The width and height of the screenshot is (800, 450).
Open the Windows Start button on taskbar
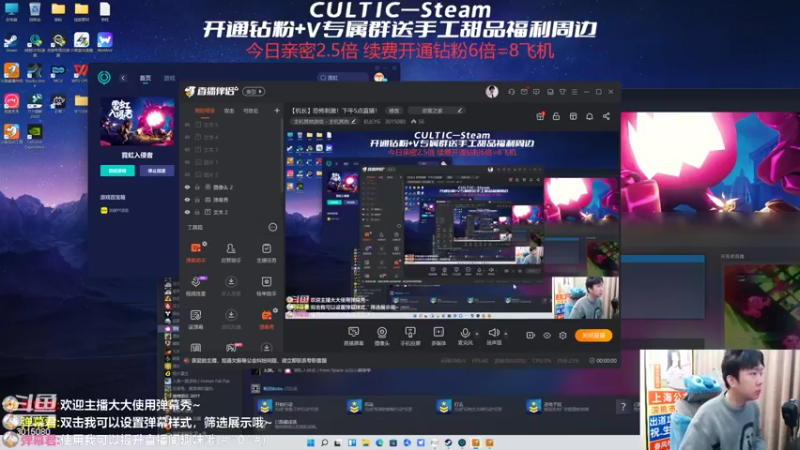point(310,443)
